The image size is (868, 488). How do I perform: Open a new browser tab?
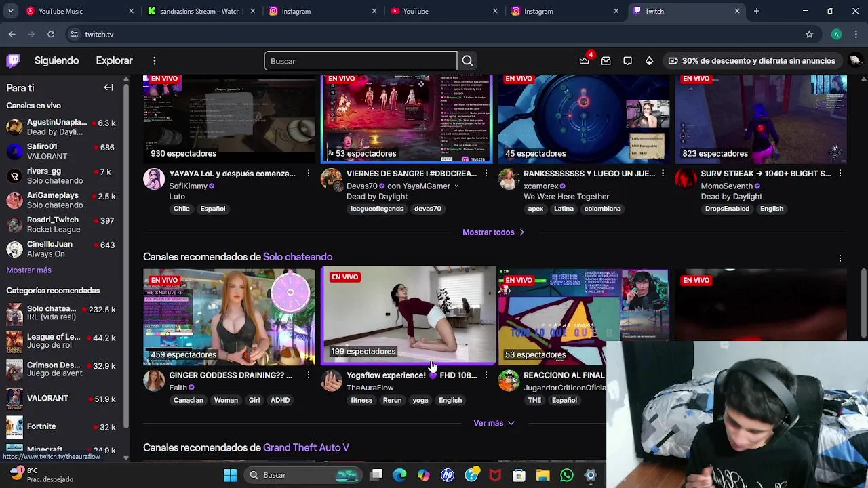[756, 11]
